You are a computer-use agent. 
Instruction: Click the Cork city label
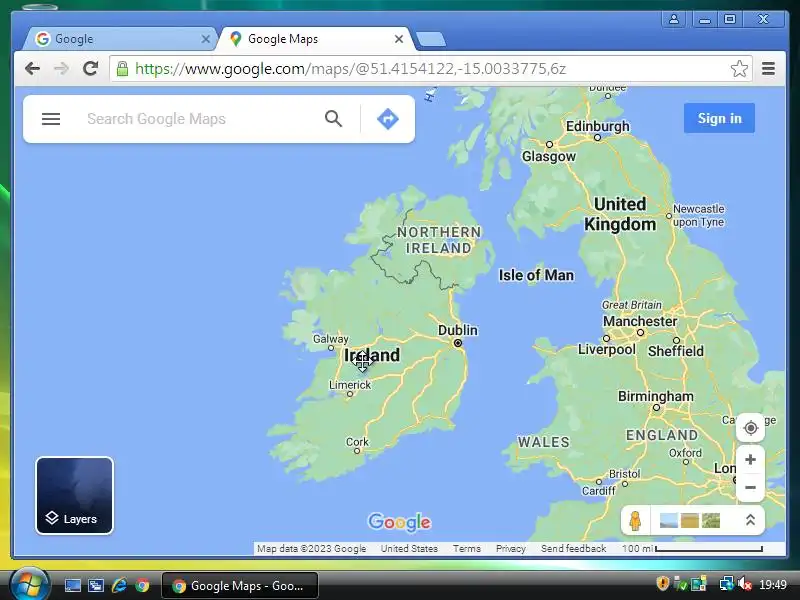[x=357, y=442]
